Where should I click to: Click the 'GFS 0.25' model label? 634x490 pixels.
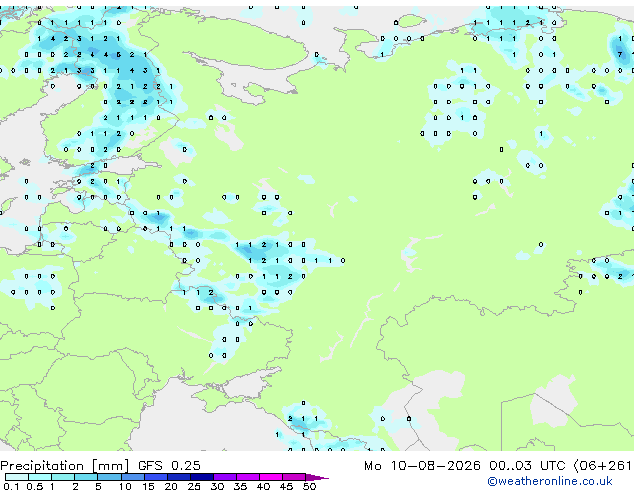tap(169, 465)
